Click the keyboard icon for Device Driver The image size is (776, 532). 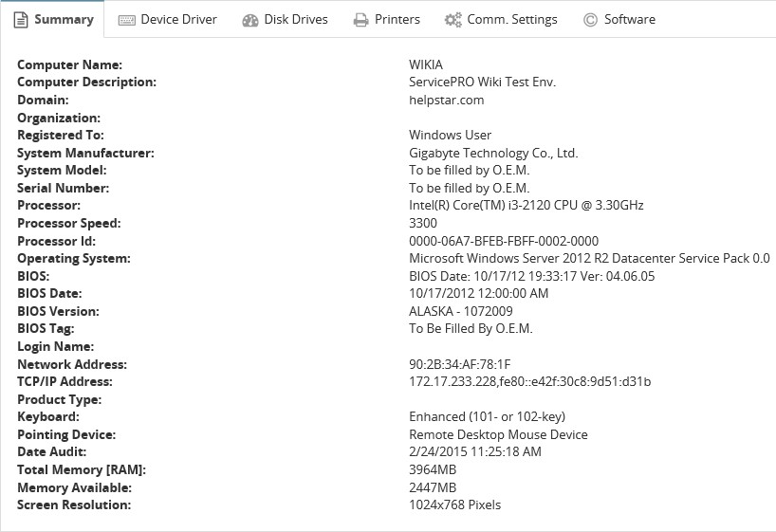pyautogui.click(x=126, y=20)
